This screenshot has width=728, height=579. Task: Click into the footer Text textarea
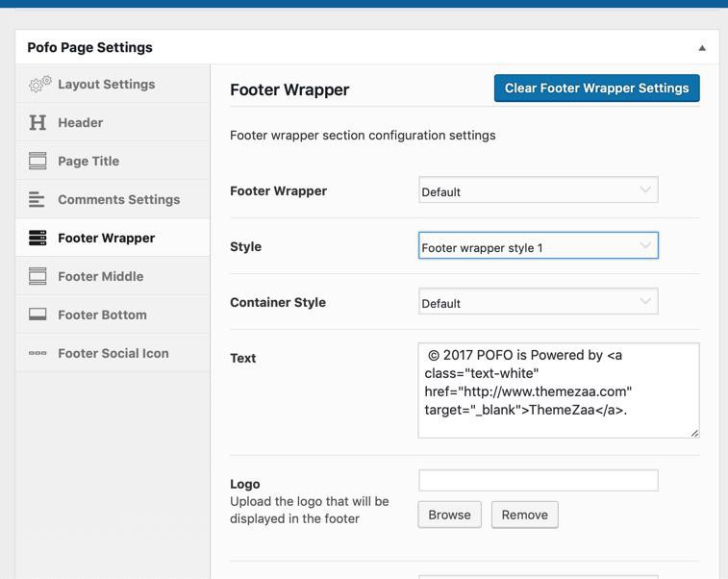[x=558, y=390]
